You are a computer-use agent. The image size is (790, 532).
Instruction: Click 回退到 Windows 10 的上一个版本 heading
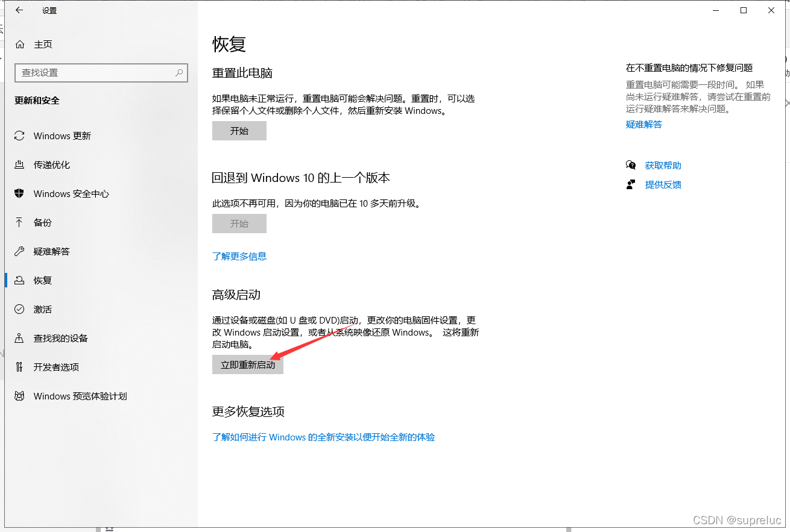302,178
